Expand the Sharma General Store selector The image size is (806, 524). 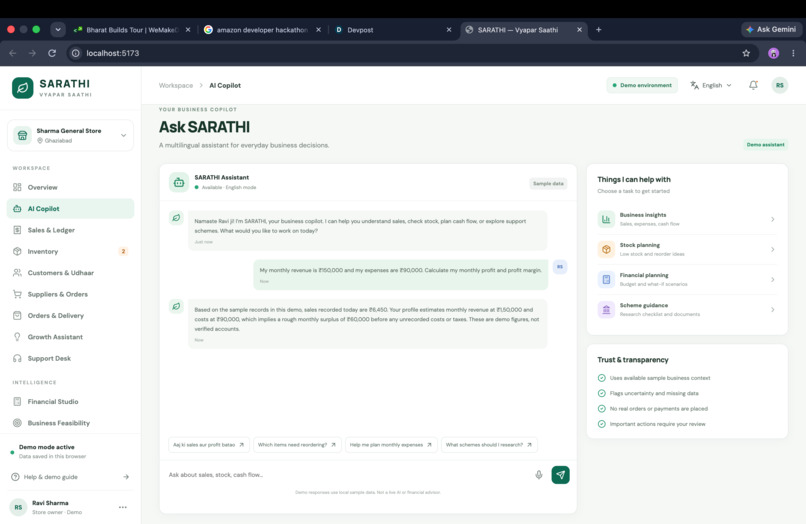70,135
